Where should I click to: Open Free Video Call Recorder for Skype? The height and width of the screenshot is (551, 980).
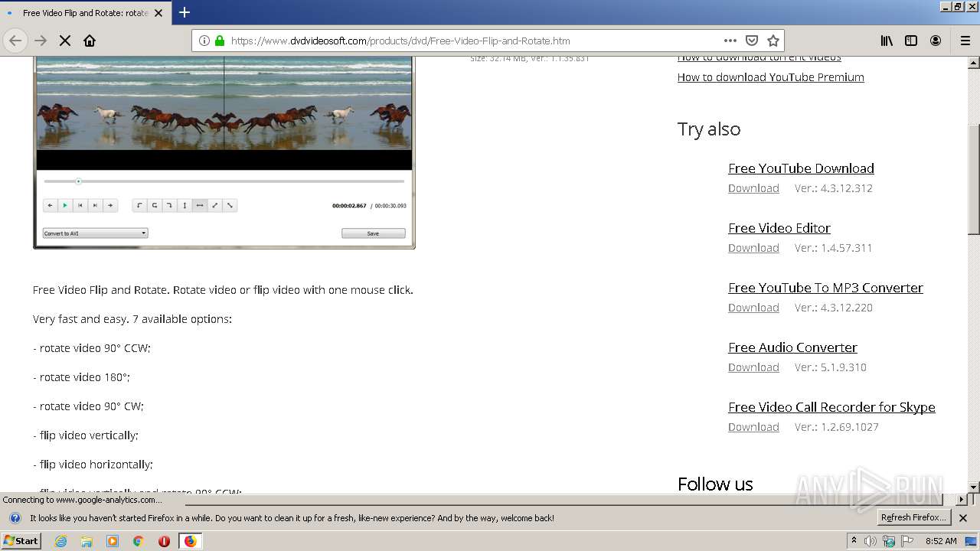[831, 407]
